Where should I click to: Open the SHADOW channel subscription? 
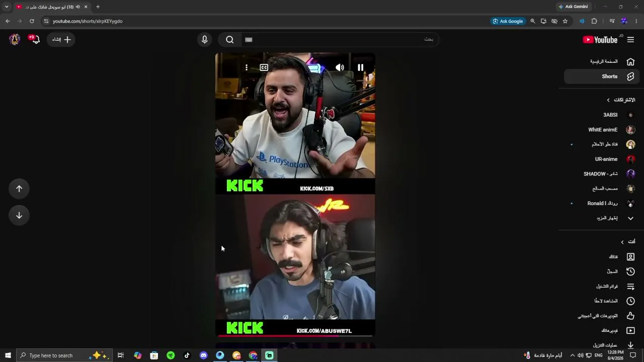point(602,174)
